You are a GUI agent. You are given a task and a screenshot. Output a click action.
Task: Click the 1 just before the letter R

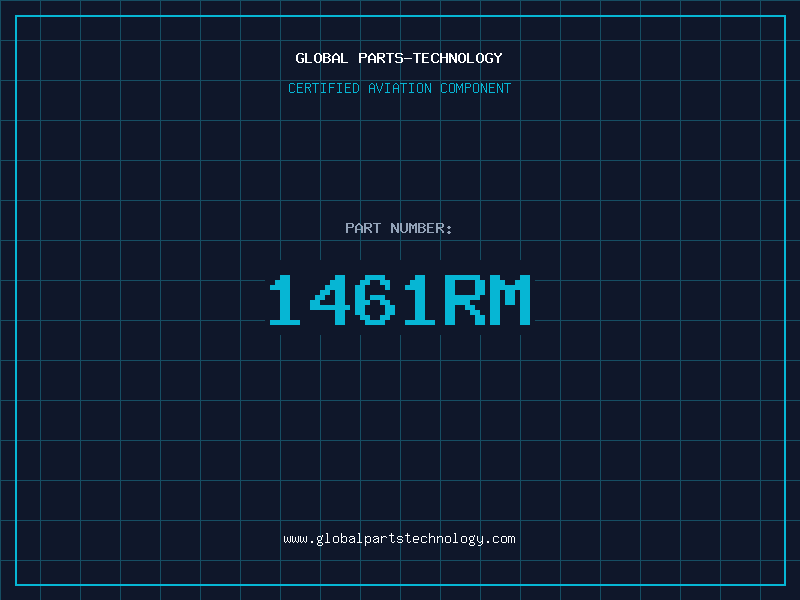pos(420,300)
